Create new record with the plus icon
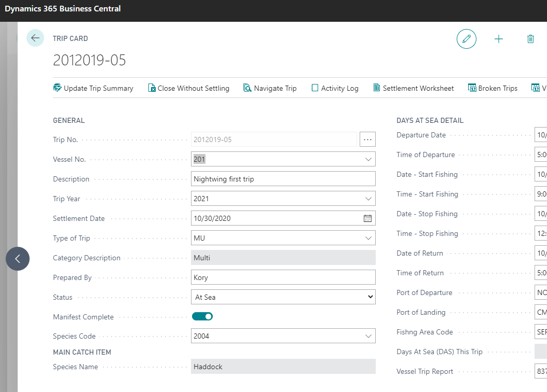This screenshot has height=392, width=547. pos(498,39)
